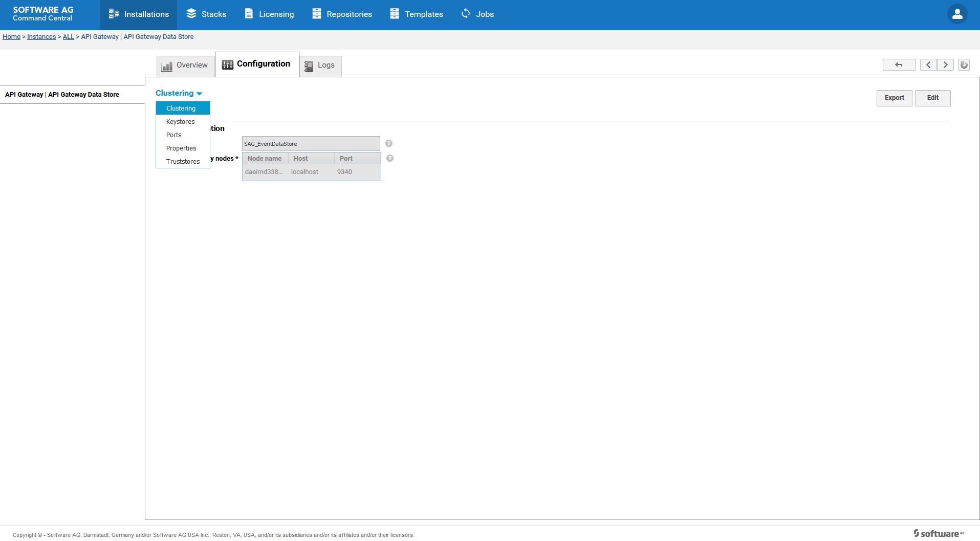This screenshot has height=541, width=980.
Task: Click the Node name column header
Action: click(265, 158)
